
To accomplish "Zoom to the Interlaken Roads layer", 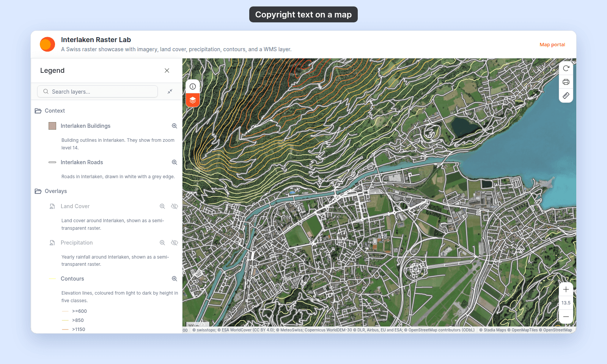I will [175, 162].
